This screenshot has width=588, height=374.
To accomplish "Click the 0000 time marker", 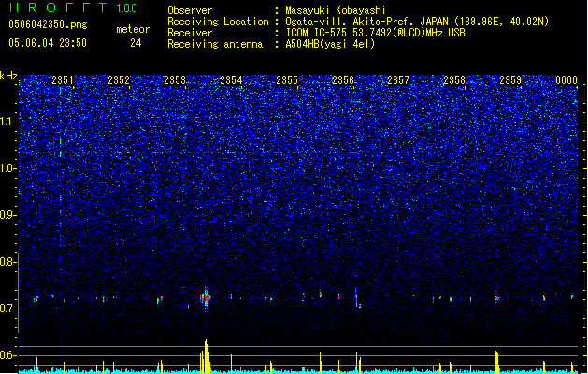I will pyautogui.click(x=566, y=80).
